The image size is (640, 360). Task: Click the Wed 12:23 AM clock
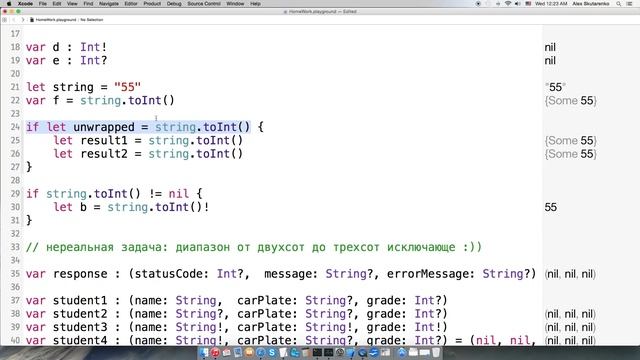click(551, 4)
